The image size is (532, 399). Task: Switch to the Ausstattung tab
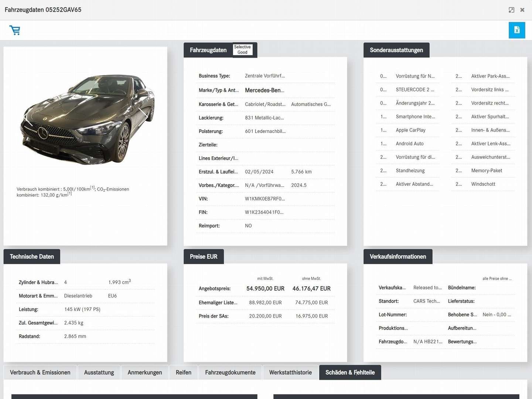[99, 372]
